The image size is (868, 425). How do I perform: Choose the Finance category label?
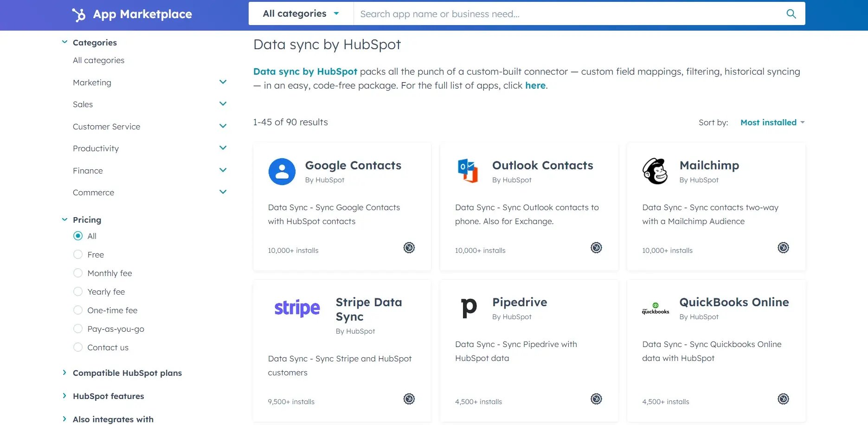[x=88, y=171]
